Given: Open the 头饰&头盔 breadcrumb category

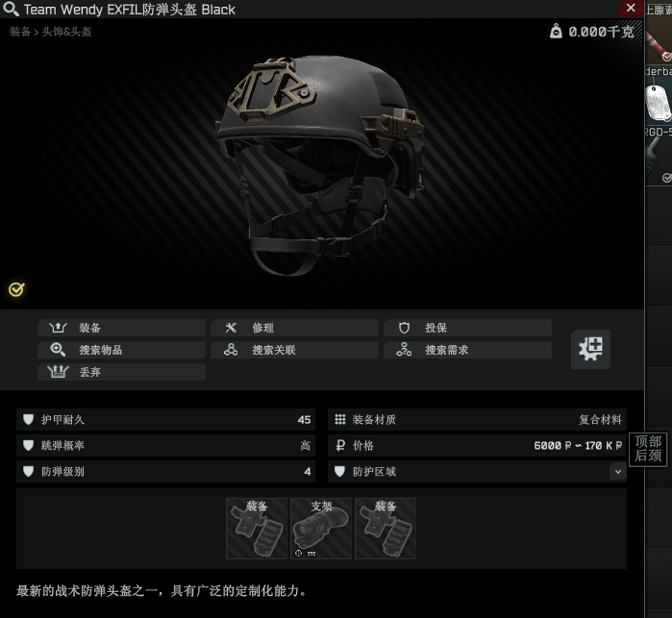Looking at the screenshot, I should pyautogui.click(x=67, y=32).
